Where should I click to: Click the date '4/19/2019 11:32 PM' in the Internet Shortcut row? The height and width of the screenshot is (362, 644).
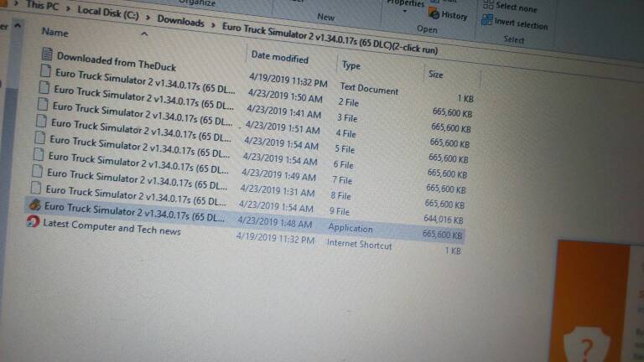click(275, 238)
